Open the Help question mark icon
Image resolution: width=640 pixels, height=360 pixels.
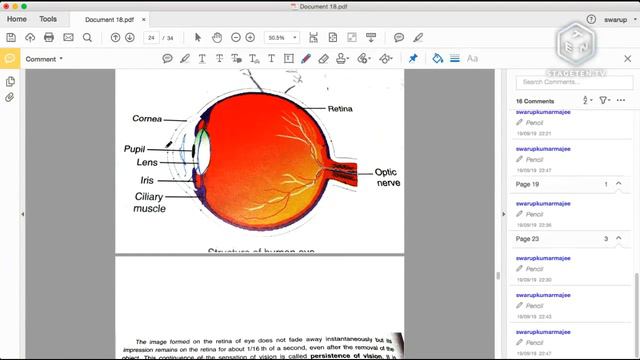(591, 19)
